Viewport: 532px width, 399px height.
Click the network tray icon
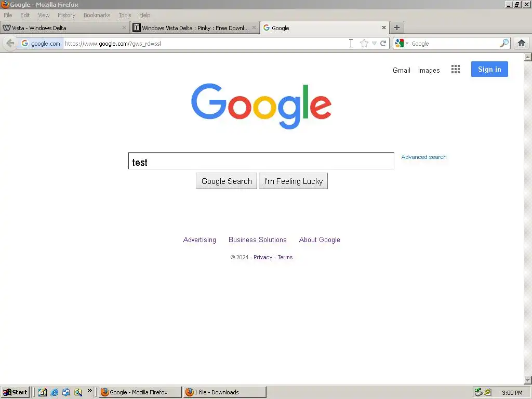(478, 392)
